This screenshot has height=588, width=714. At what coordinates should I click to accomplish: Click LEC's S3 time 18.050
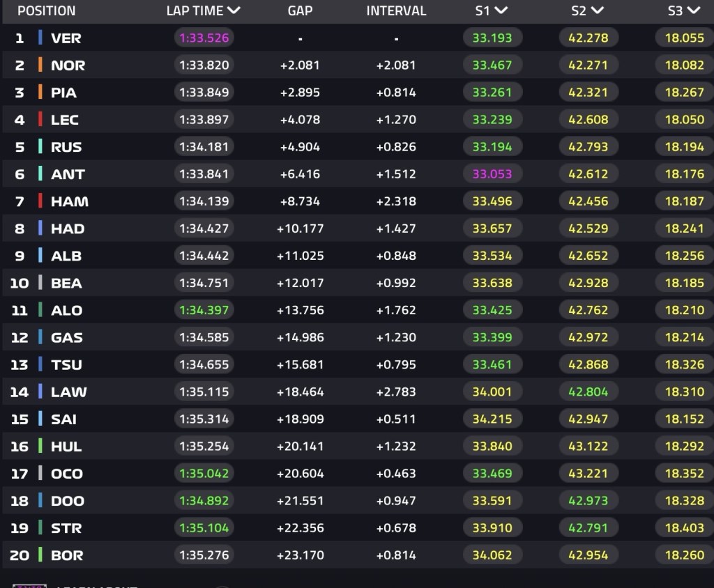(x=685, y=119)
